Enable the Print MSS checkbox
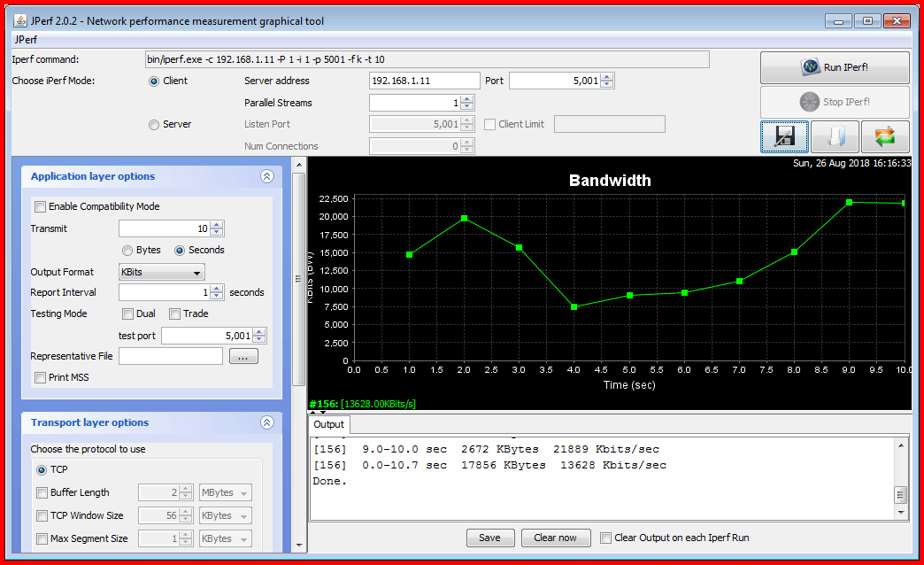Image resolution: width=924 pixels, height=565 pixels. coord(40,377)
